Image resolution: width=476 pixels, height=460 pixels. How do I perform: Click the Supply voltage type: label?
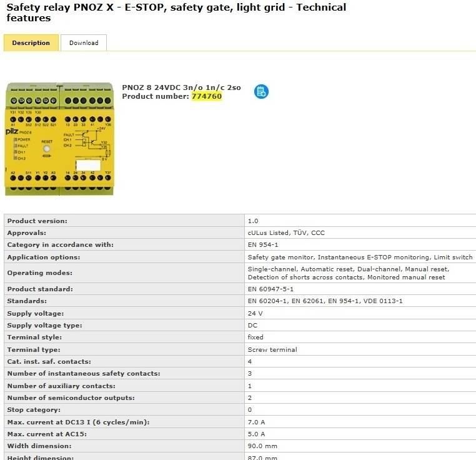(x=44, y=325)
